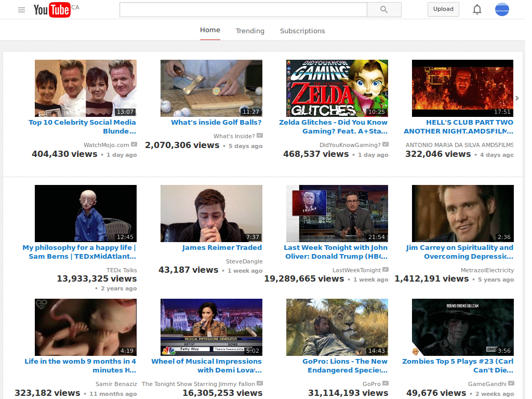Click the verified badge beside GoPro
Screen dimensions: 532x399
[x=385, y=383]
